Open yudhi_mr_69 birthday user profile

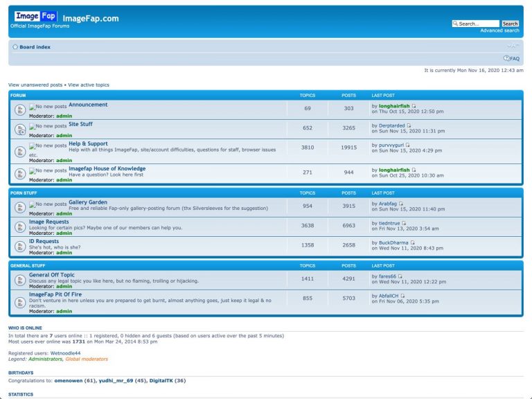pos(116,381)
